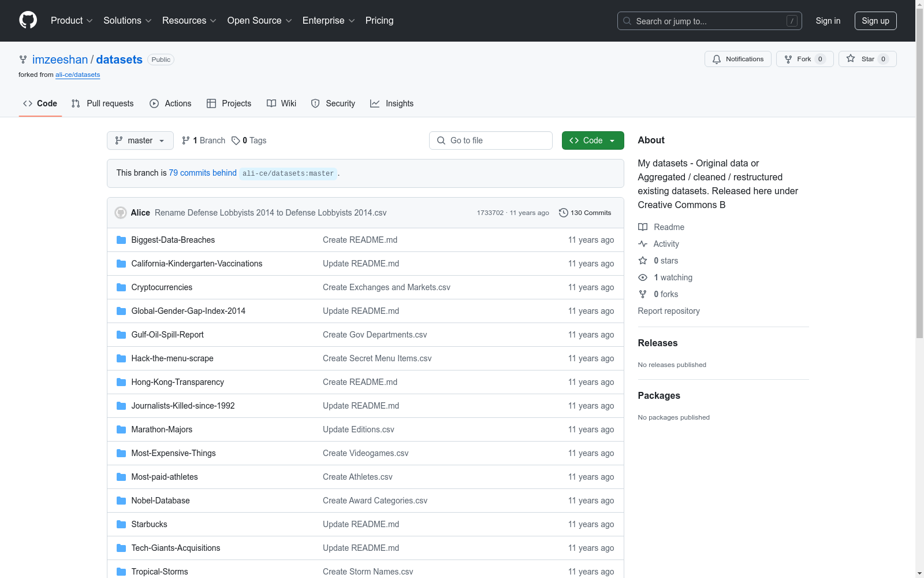
Task: Click the Biggest-Data-Breaches folder icon
Action: click(121, 240)
